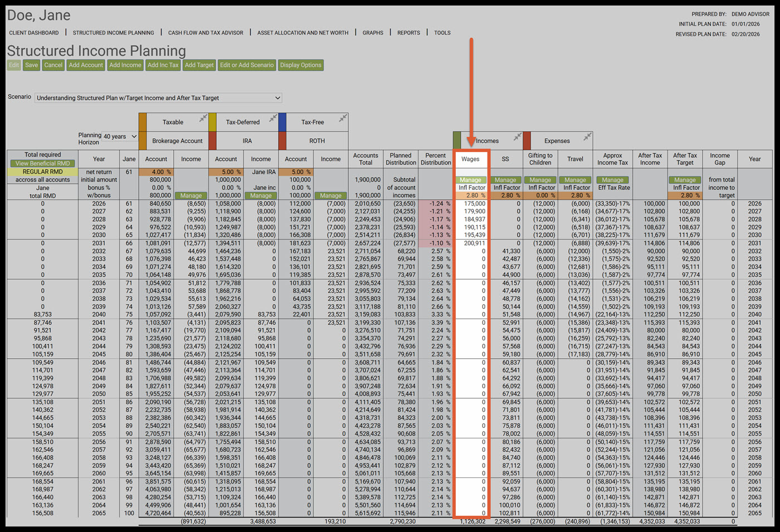
Task: Open Edit or Add Scenario
Action: 247,65
